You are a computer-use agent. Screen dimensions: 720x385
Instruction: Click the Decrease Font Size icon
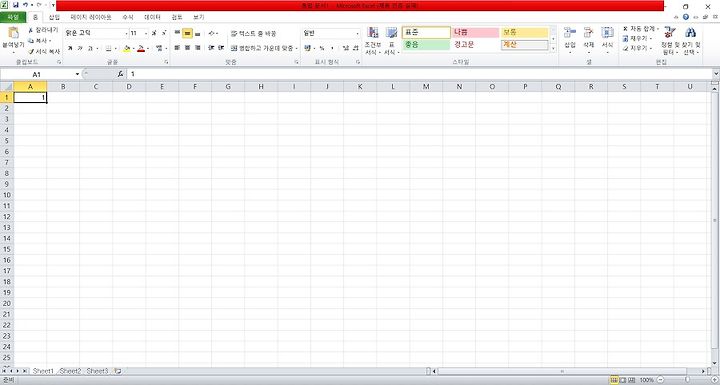pos(163,33)
